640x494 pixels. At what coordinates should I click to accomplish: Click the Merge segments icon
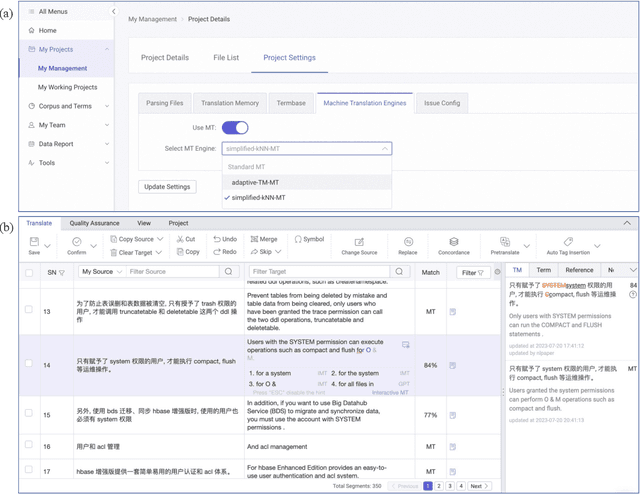253,240
